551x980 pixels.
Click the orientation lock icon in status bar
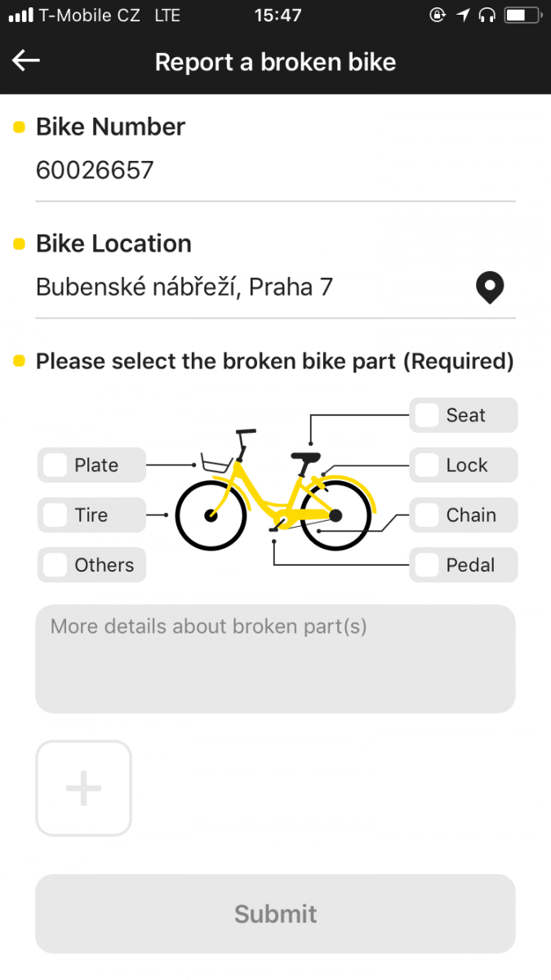pos(438,13)
